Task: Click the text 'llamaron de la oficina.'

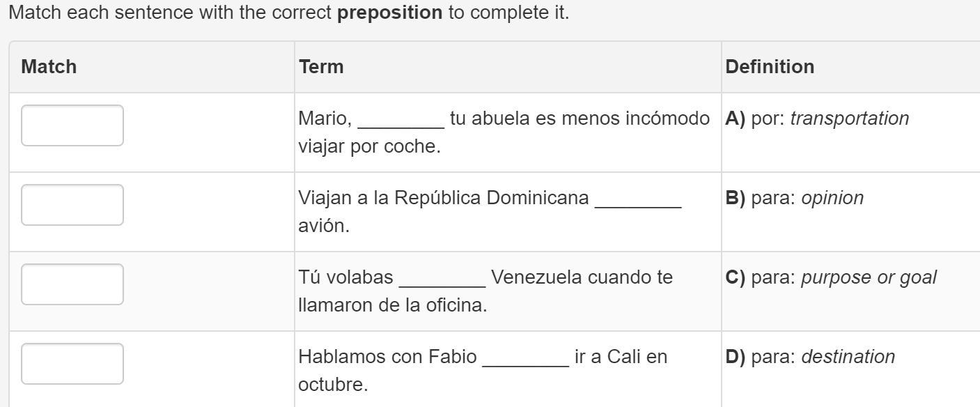Action: [x=392, y=305]
